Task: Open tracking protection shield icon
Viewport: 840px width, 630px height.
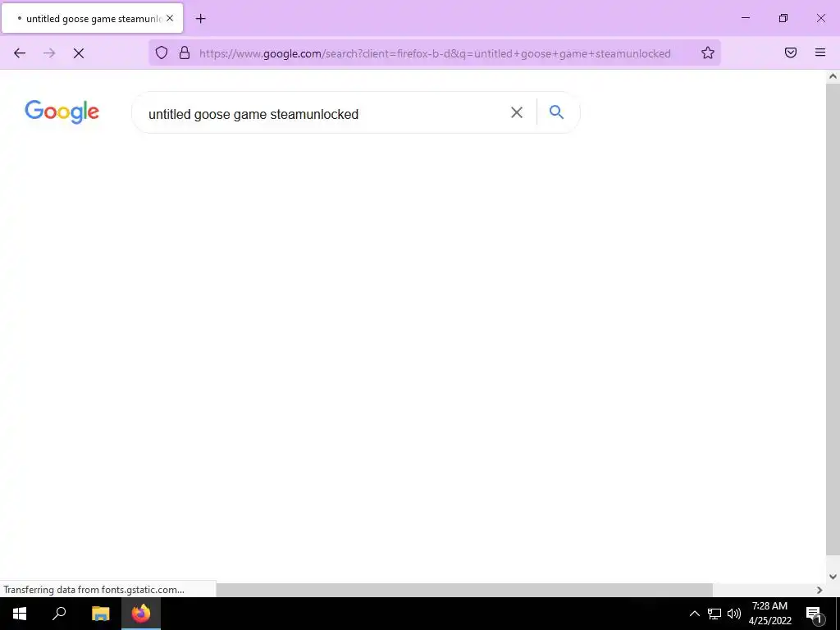Action: point(162,52)
